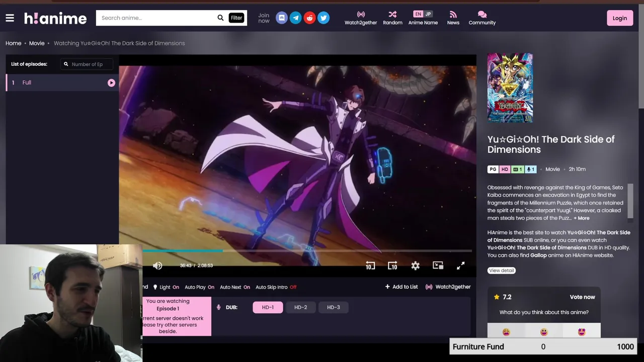The image size is (644, 362).
Task: Open the hamburger sidebar menu
Action: click(x=10, y=18)
